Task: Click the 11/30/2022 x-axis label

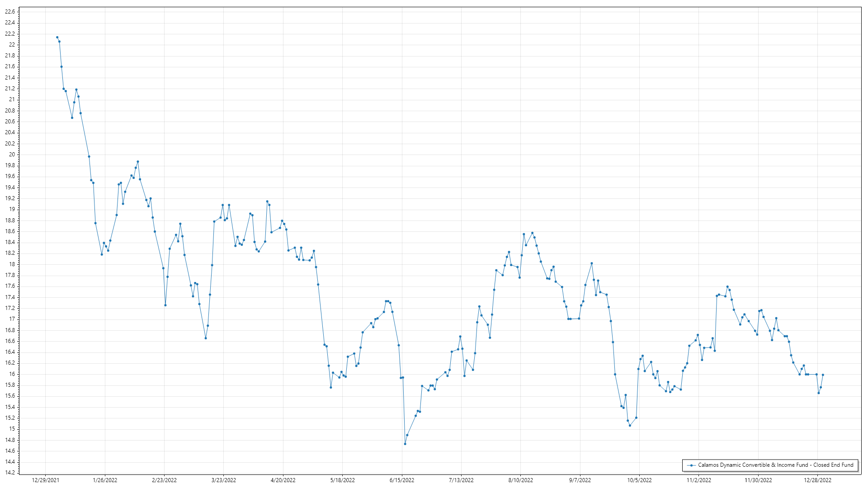Action: point(758,480)
